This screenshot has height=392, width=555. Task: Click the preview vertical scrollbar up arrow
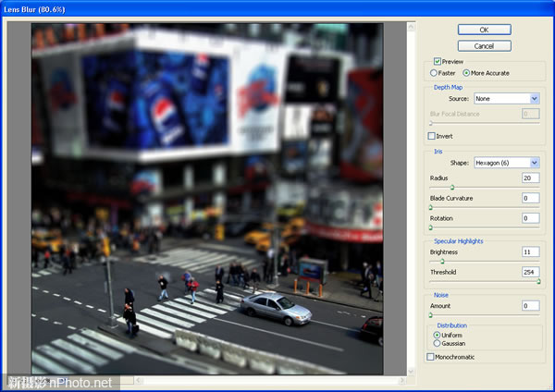[411, 27]
